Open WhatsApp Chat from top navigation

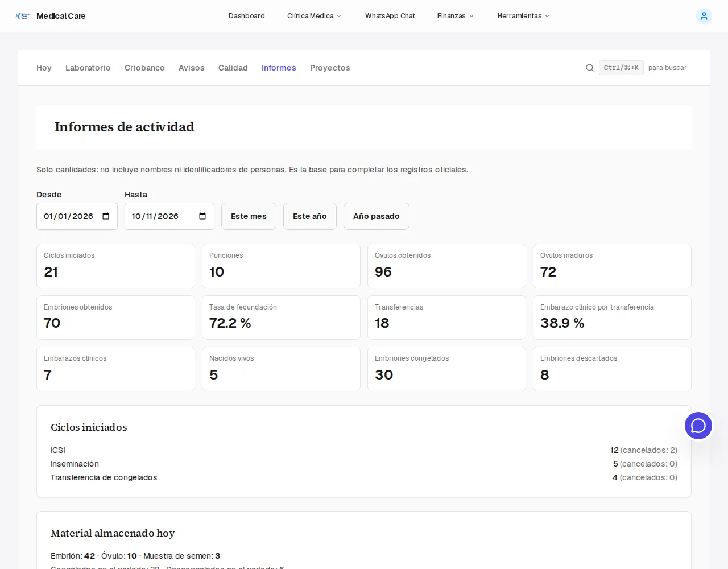pos(390,16)
